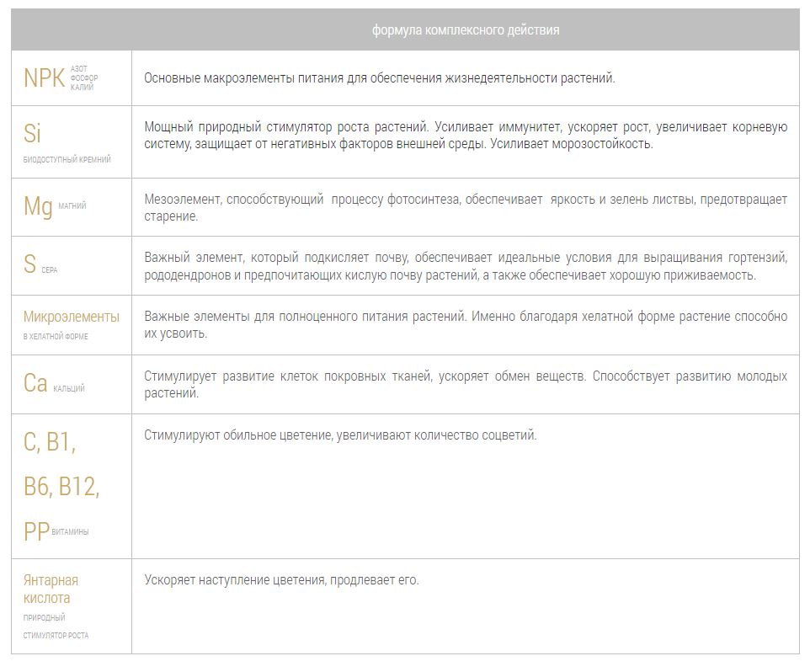This screenshot has width=810, height=672.
Task: Click the chelated microelements description
Action: click(x=465, y=324)
